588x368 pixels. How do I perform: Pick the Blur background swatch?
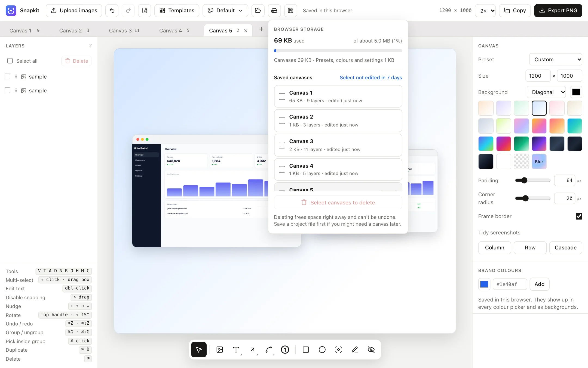tap(539, 161)
